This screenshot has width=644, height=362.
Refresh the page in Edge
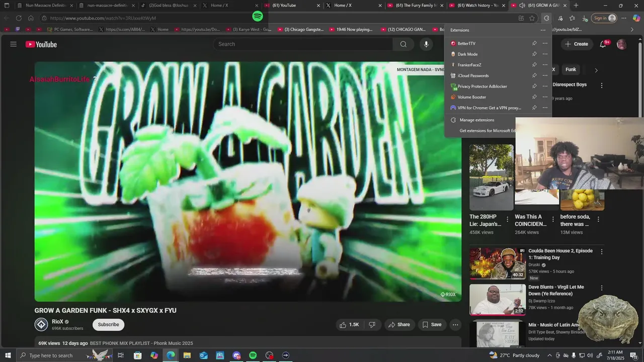point(19,18)
